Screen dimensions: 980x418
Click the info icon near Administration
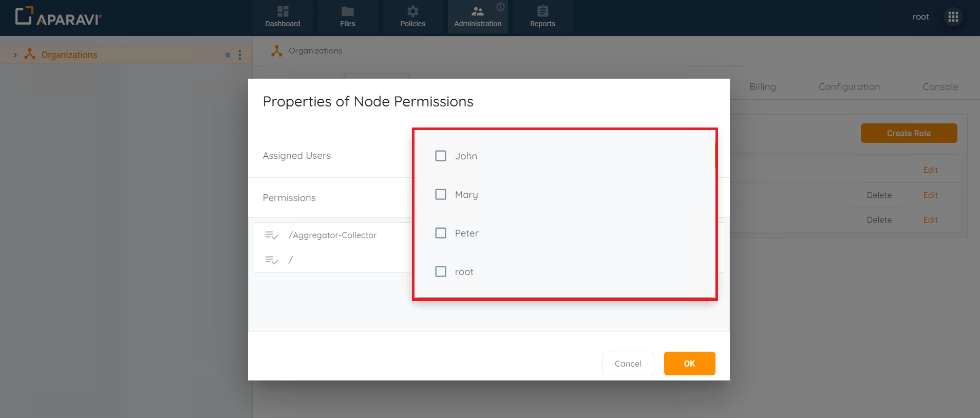(x=500, y=7)
